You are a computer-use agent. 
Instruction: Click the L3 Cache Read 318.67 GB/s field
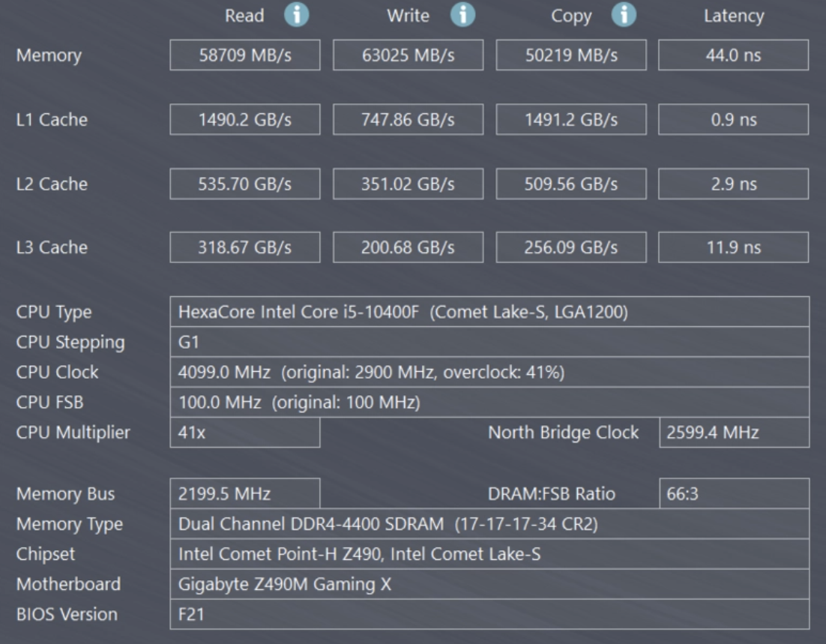pyautogui.click(x=244, y=247)
